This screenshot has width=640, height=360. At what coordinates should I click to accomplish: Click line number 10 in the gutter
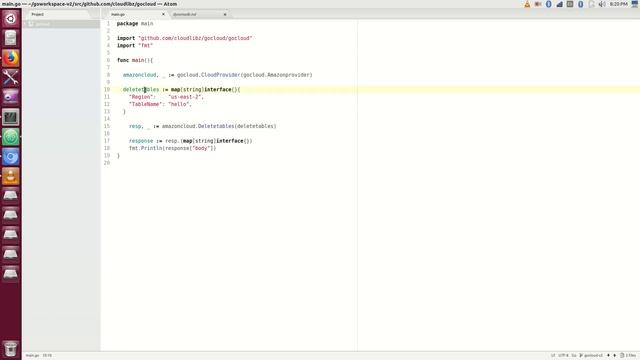point(107,89)
